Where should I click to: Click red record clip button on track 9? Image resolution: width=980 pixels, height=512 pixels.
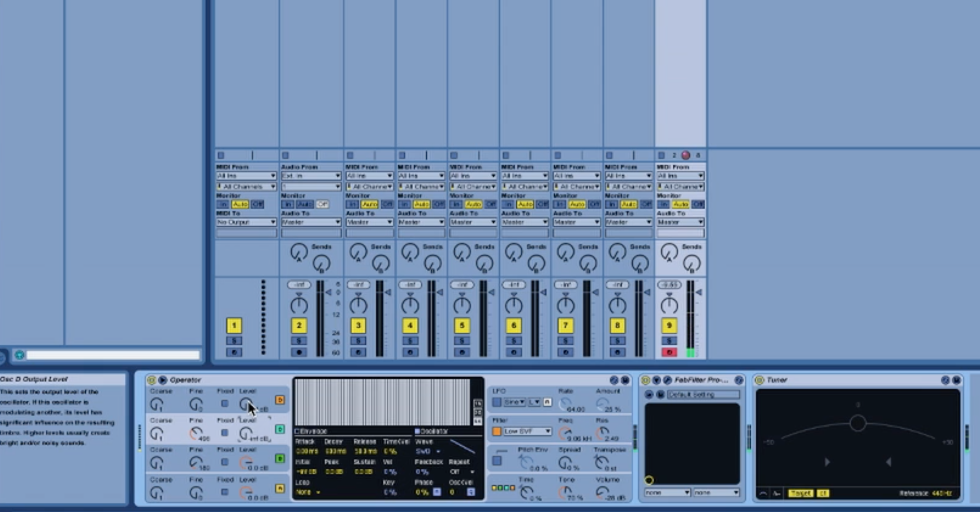pyautogui.click(x=686, y=155)
